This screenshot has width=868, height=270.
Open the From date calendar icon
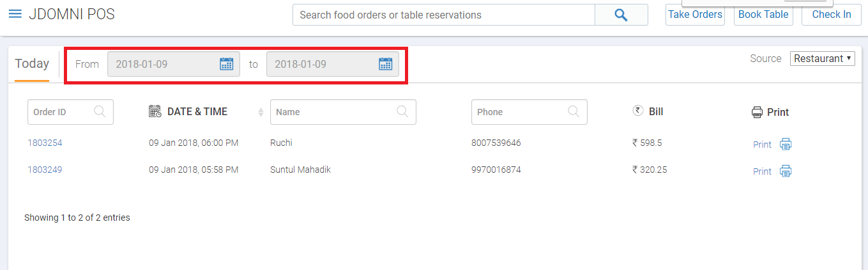coord(227,64)
